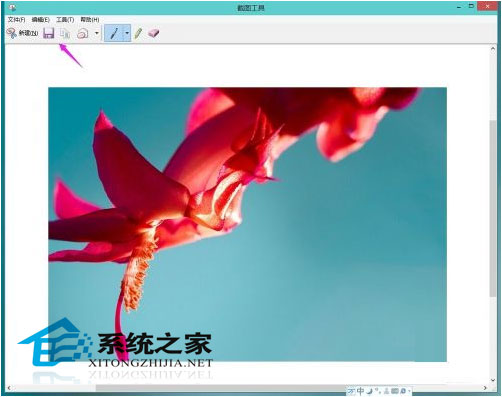502x397 pixels.
Task: Open the 帮助(H) menu
Action: [90, 20]
